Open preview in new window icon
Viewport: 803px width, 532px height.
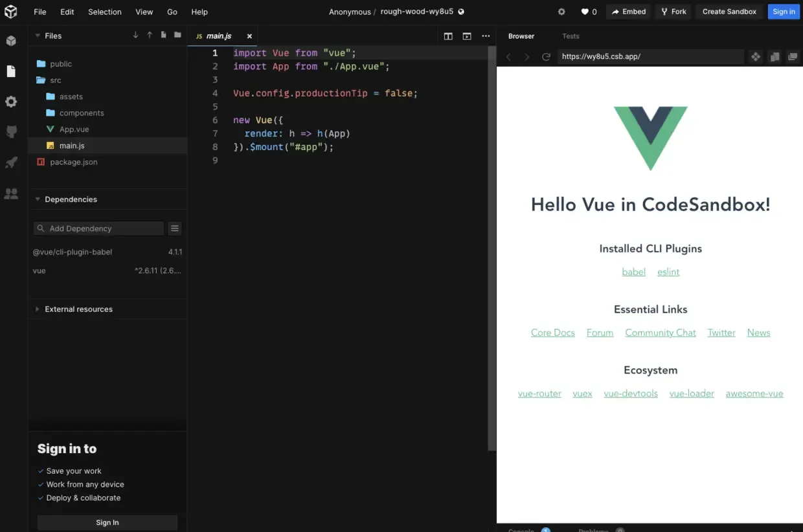(793, 57)
